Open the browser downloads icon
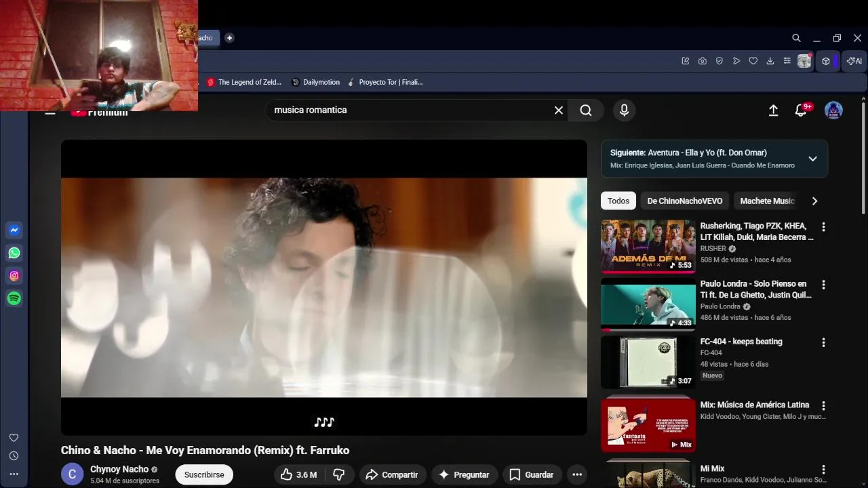Screen dimensions: 868x488 click(770, 61)
